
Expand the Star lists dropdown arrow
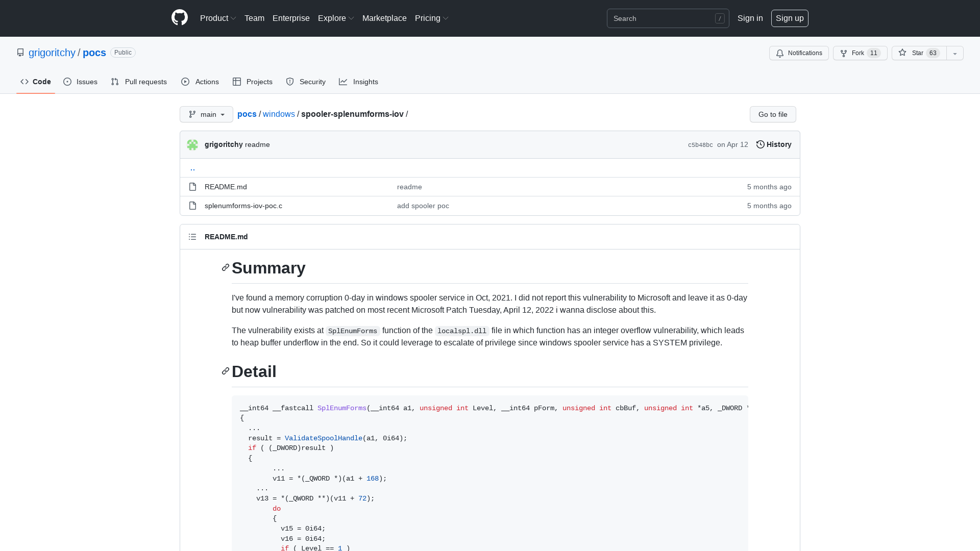955,53
